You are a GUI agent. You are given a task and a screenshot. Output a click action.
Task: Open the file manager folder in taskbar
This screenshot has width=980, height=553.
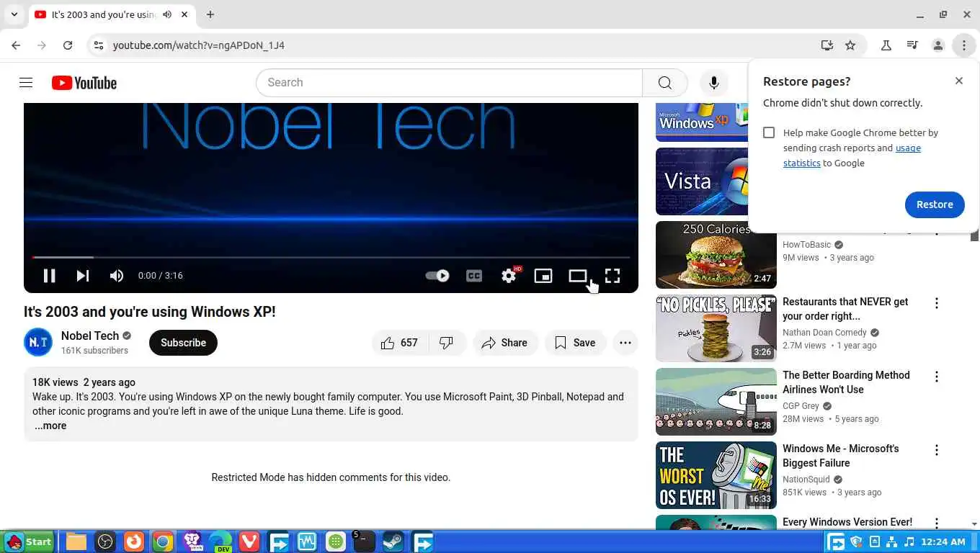pyautogui.click(x=76, y=541)
